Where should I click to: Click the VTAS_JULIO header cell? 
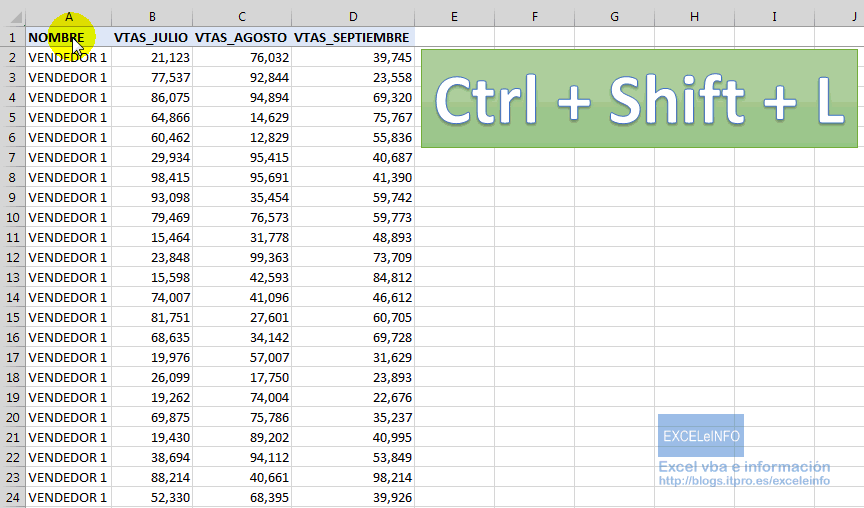(152, 37)
